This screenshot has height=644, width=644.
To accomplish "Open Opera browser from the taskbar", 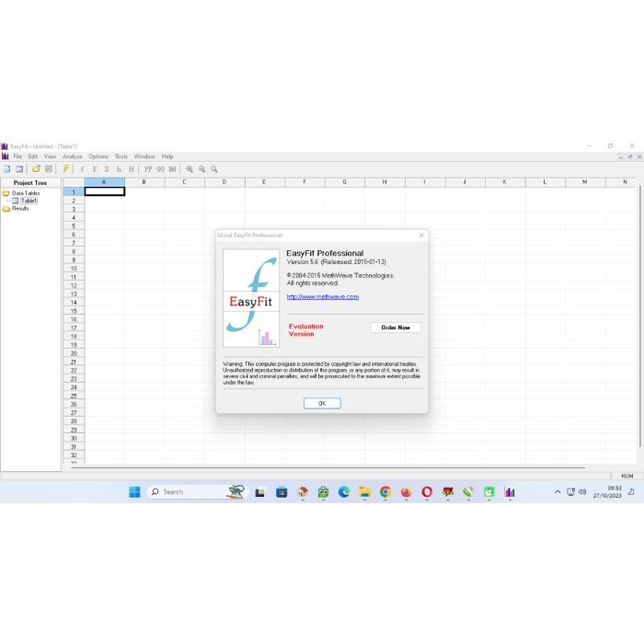I will 427,492.
